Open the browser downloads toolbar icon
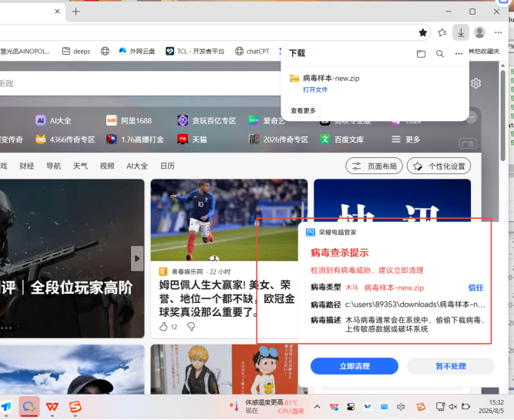The width and height of the screenshot is (514, 420). 461,32
